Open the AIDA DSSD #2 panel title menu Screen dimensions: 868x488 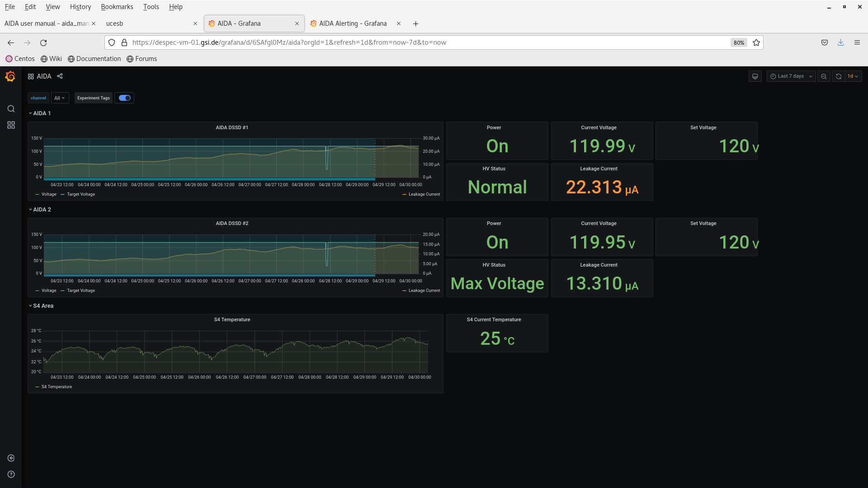pos(232,224)
